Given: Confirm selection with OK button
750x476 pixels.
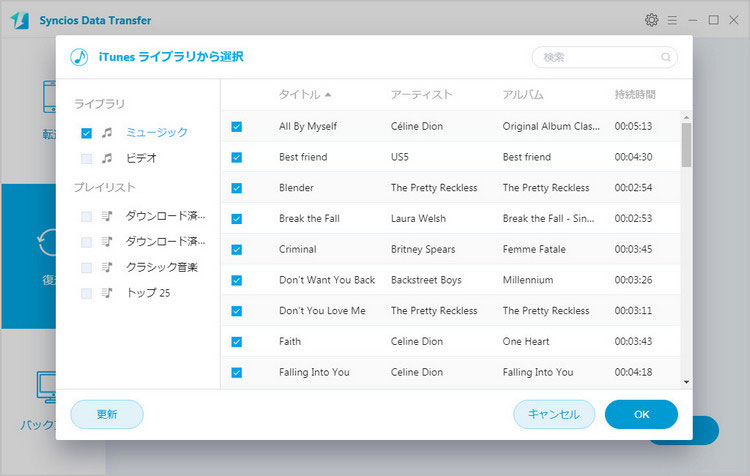Looking at the screenshot, I should click(641, 414).
